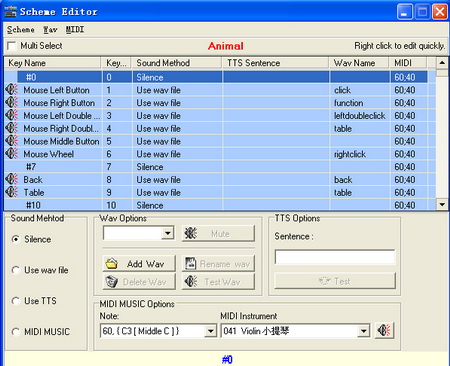The width and height of the screenshot is (450, 366).
Task: Open the Scheme menu
Action: coord(21,30)
